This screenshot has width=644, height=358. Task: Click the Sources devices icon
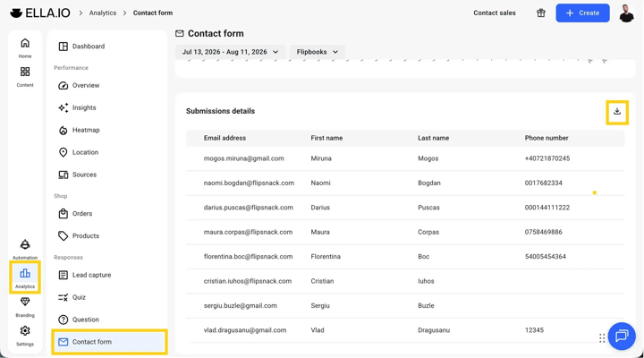[x=63, y=175]
